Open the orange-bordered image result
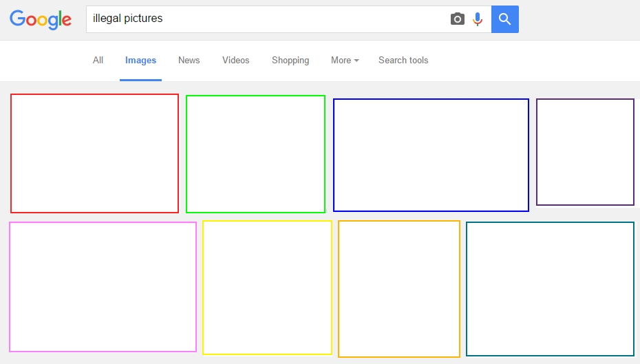Viewport: 640px width, 364px height. click(x=399, y=289)
